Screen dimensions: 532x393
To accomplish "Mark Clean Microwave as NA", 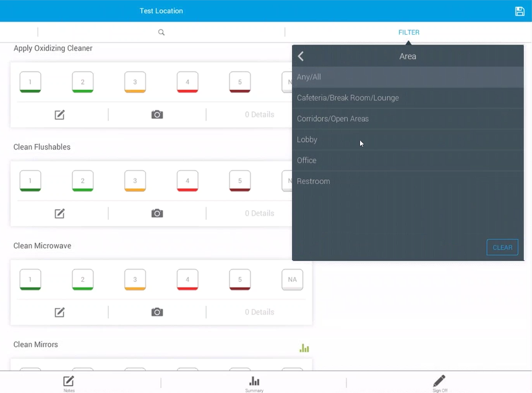I will (x=292, y=279).
